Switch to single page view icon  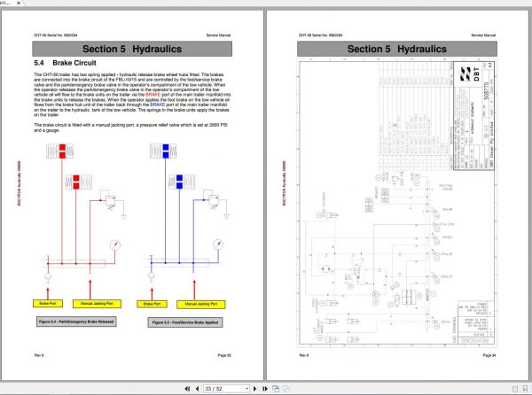(x=515, y=389)
